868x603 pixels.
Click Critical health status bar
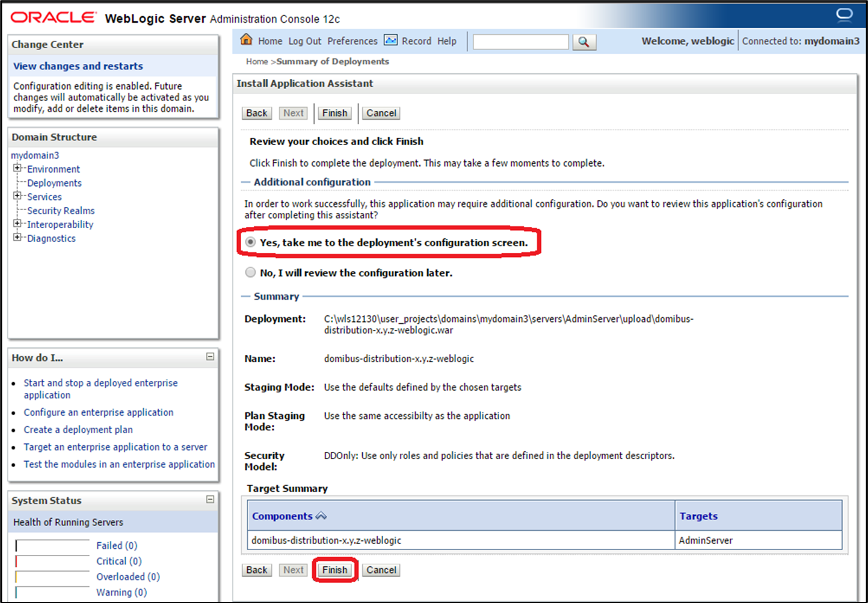tap(52, 562)
